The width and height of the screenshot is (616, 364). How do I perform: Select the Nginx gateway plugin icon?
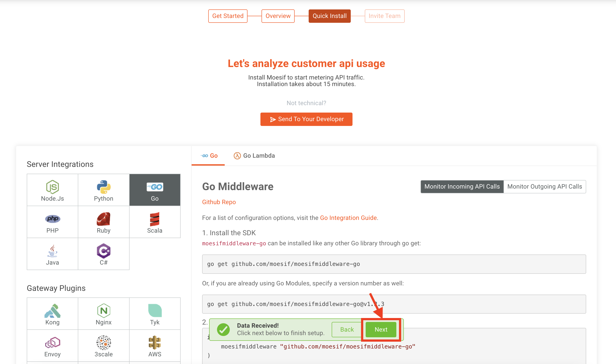[103, 314]
